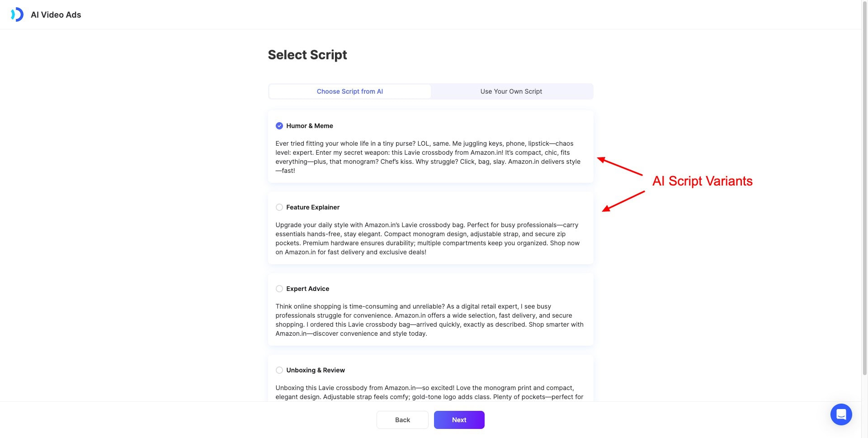868x438 pixels.
Task: Click the Expert Advice script paragraph
Action: pos(429,320)
